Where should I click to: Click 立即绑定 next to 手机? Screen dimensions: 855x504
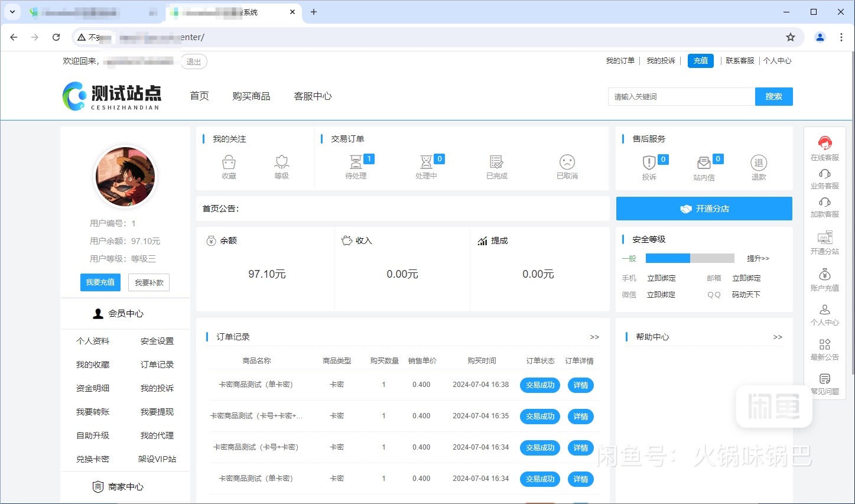click(x=661, y=277)
